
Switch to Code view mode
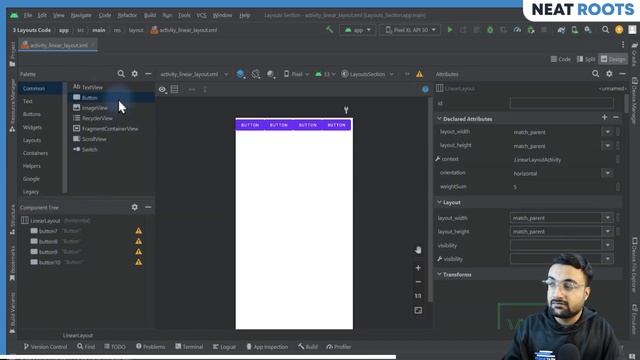560,59
